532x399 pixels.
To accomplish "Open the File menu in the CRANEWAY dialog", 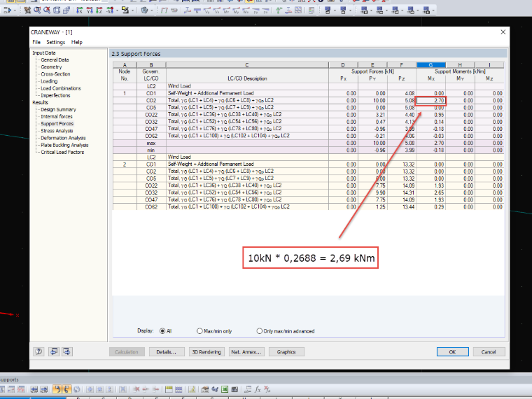I will [x=36, y=42].
